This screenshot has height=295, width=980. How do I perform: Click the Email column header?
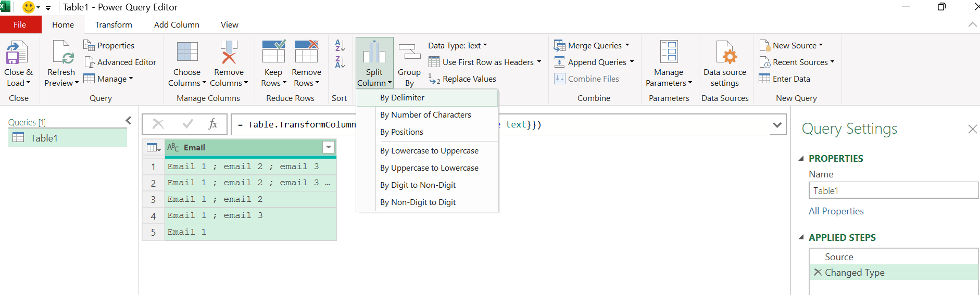coord(250,147)
